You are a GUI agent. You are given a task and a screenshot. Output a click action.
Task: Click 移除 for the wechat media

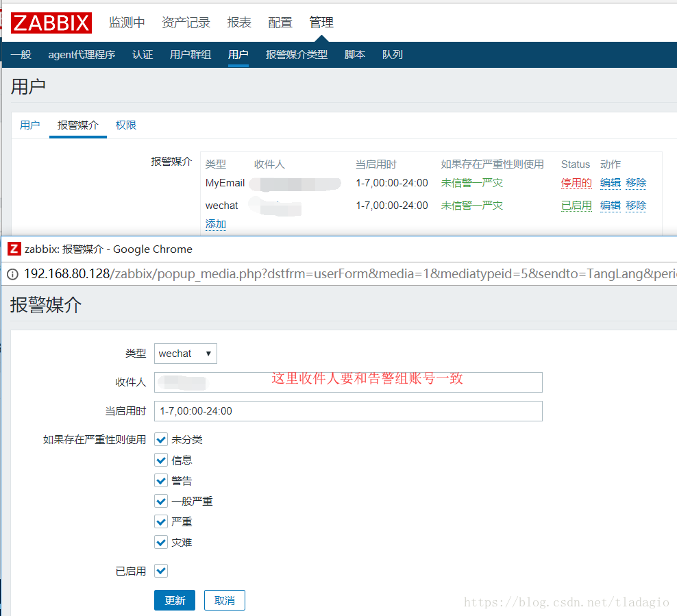(636, 206)
